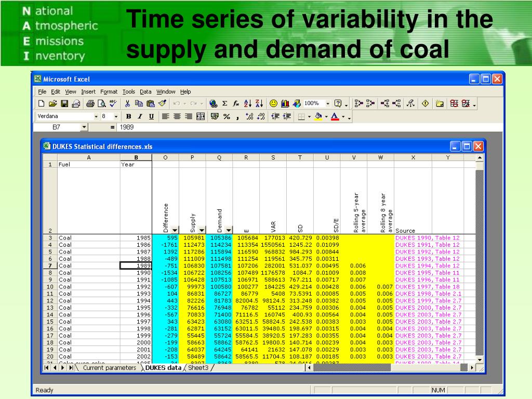Open the Borders dropdown arrow

[x=309, y=117]
